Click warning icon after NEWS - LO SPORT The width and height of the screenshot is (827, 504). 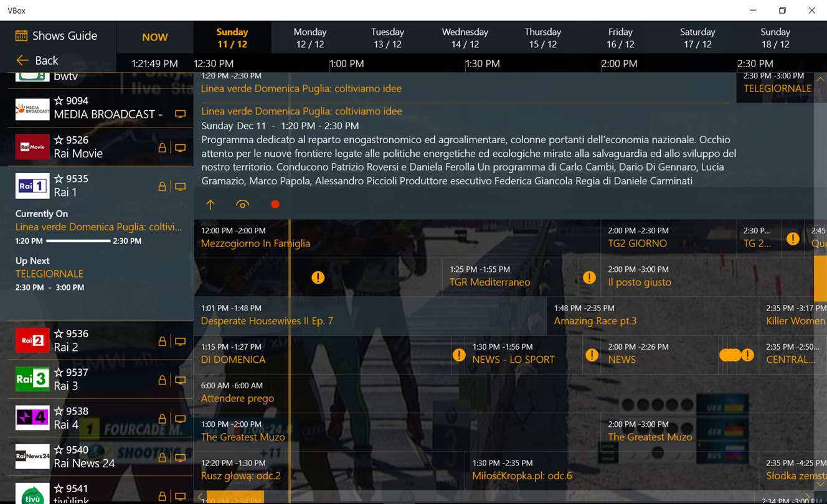point(592,355)
